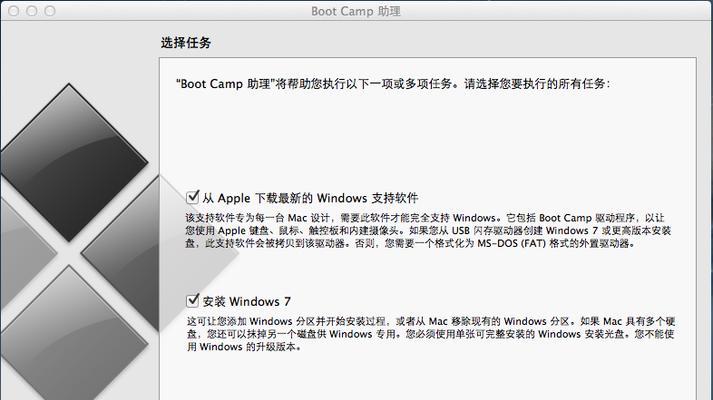Click the intro sentence about selecting tasks
The width and height of the screenshot is (713, 400).
393,84
